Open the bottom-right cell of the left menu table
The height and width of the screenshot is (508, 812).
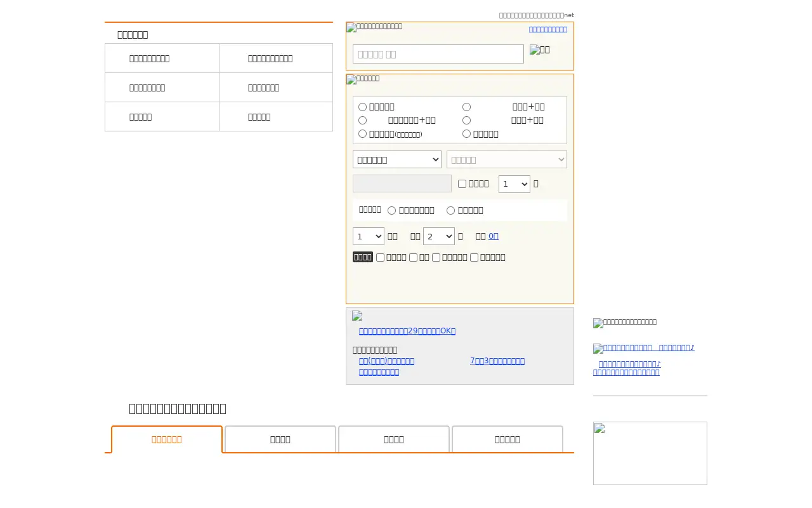[x=276, y=117]
